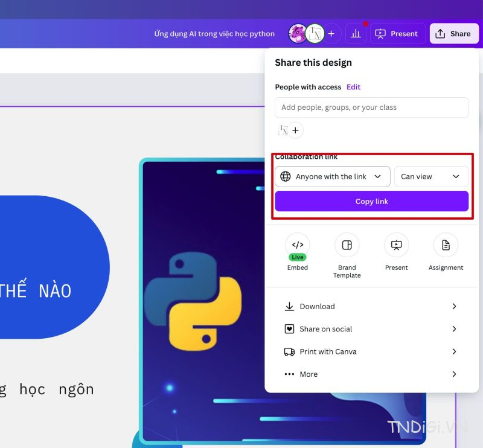Viewport: 483px width, 448px height.
Task: Open Share on social menu row
Action: click(x=371, y=329)
